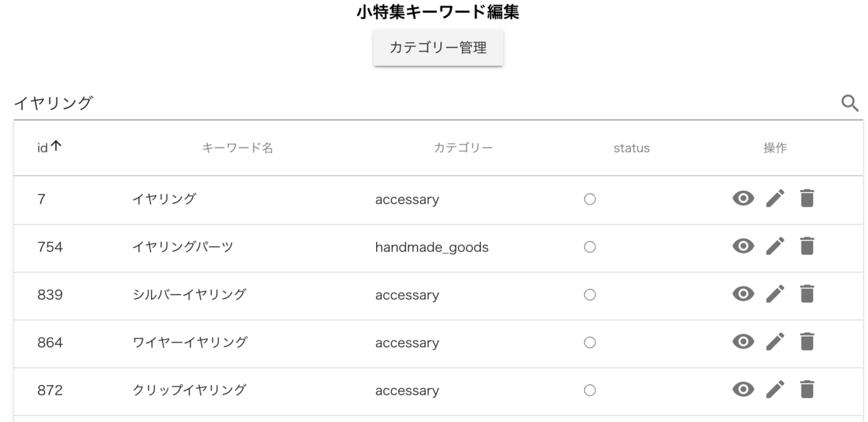Viewport: 868px width, 422px height.
Task: Toggle the status of クリップイヤリング
Action: [x=590, y=390]
